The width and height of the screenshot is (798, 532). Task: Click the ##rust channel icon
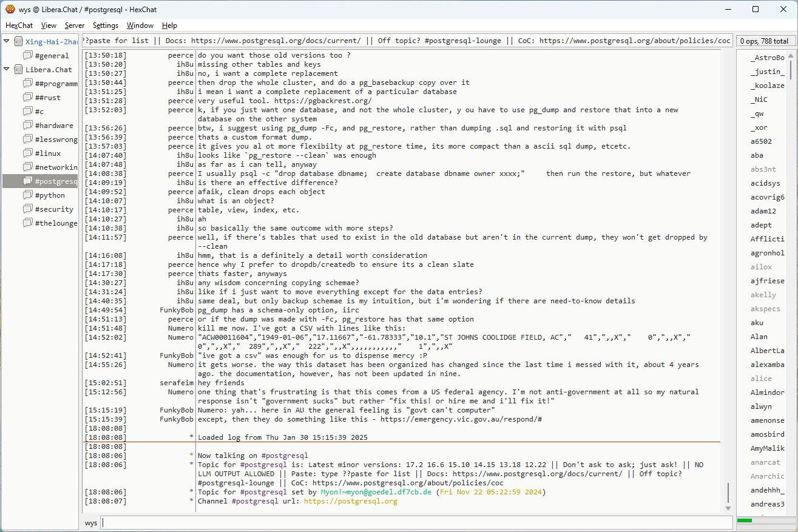pos(28,98)
